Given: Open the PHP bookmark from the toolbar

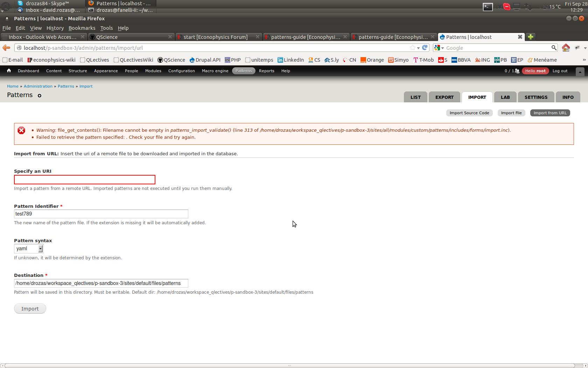Looking at the screenshot, I should 232,60.
